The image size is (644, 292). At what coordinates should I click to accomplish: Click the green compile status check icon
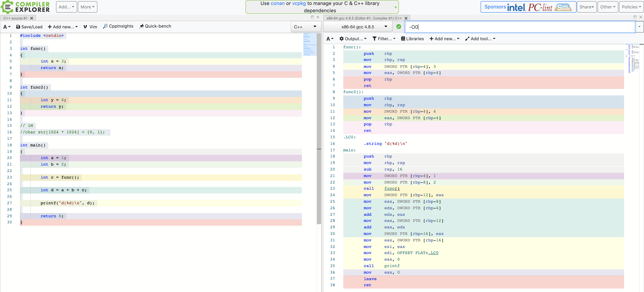point(399,27)
